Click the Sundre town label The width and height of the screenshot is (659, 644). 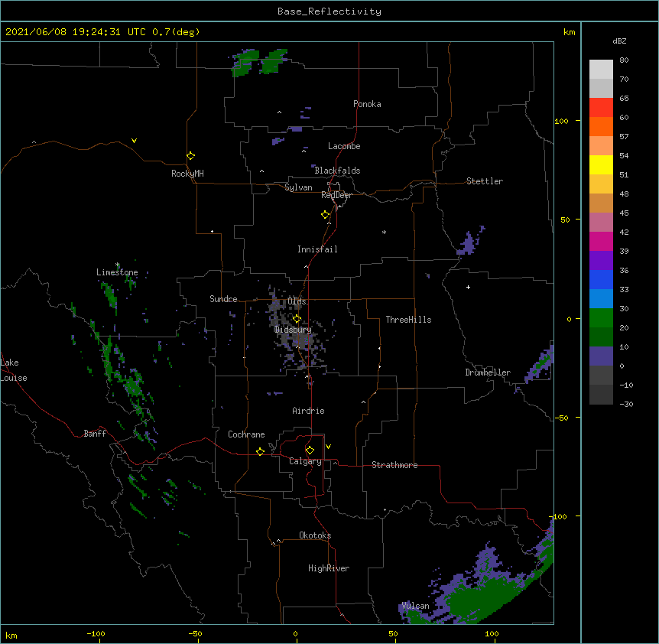click(x=223, y=299)
